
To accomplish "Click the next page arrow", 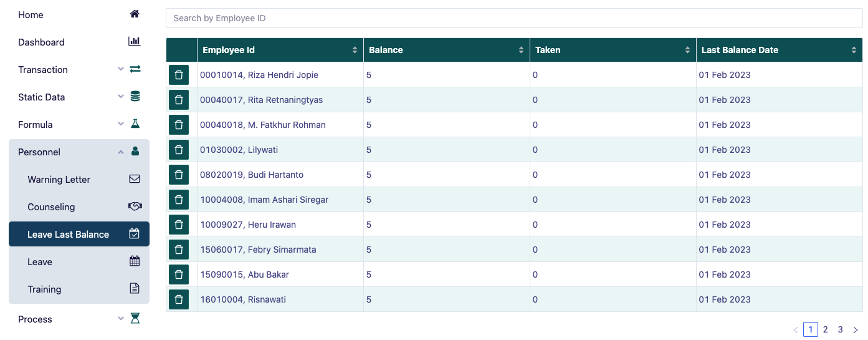I will [856, 329].
